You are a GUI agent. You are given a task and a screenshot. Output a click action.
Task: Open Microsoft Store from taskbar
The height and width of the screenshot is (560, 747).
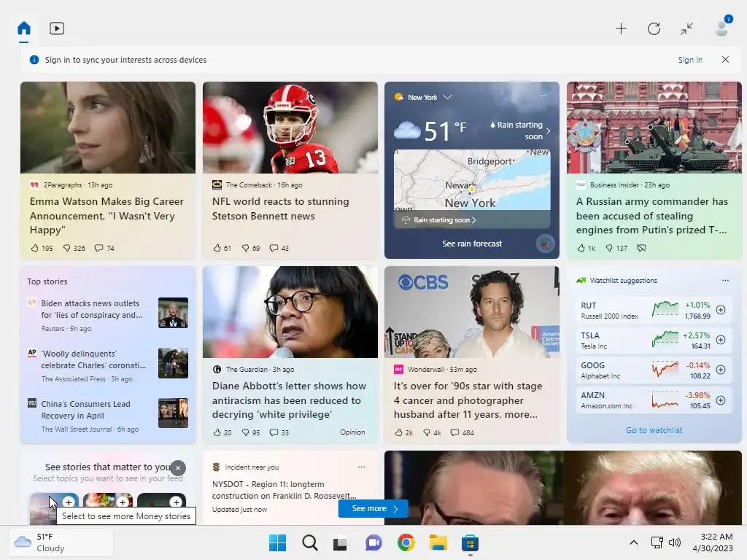point(470,542)
